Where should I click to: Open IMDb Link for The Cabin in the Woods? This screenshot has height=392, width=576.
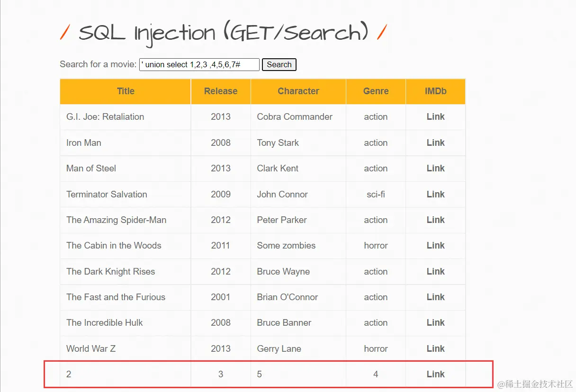tap(435, 246)
